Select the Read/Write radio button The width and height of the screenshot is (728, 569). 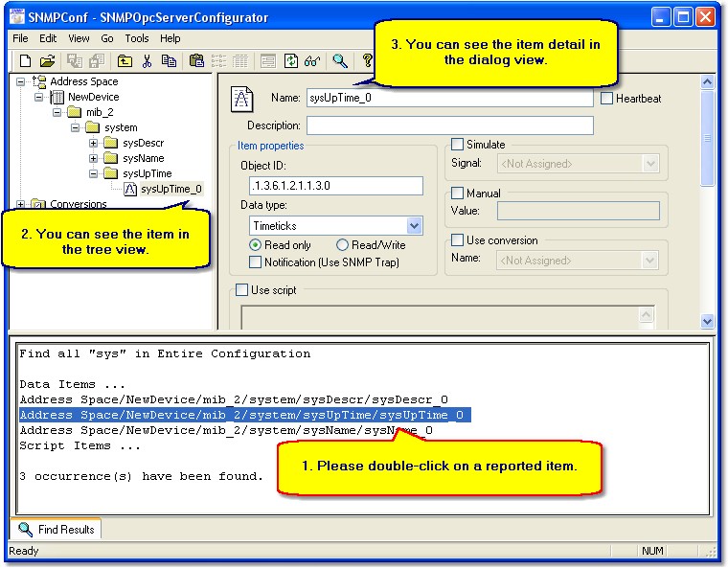pos(342,244)
